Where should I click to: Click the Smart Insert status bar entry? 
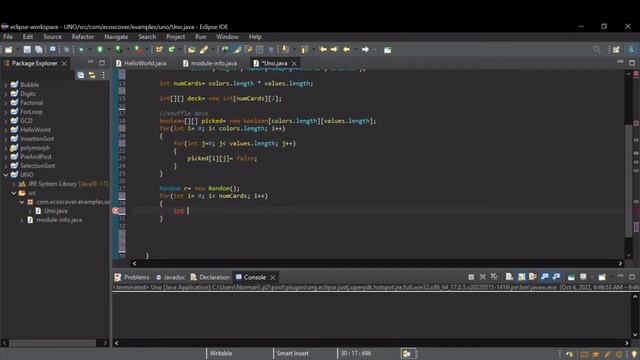tap(292, 353)
